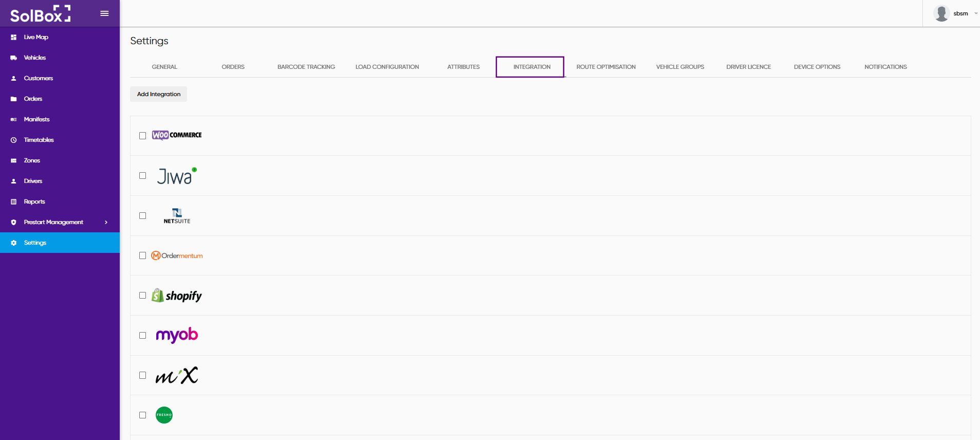Image resolution: width=980 pixels, height=440 pixels.
Task: Click the Fresho green logo
Action: pyautogui.click(x=164, y=415)
